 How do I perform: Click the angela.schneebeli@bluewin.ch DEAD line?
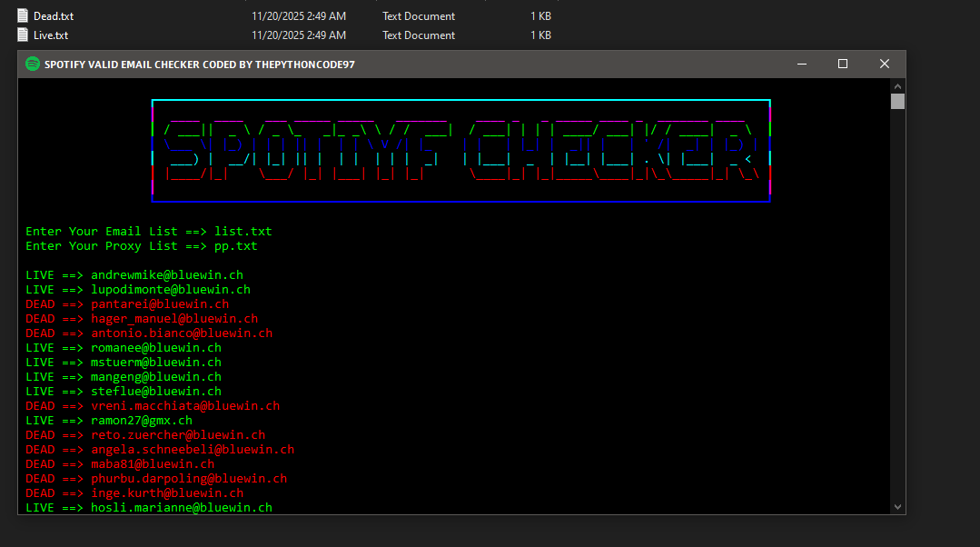tap(160, 450)
